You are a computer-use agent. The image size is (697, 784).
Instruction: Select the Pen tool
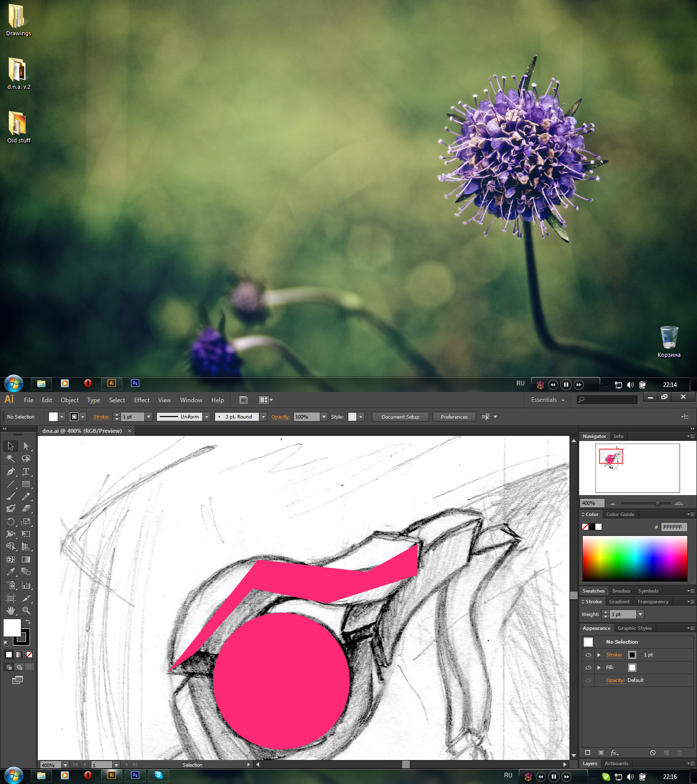10,471
